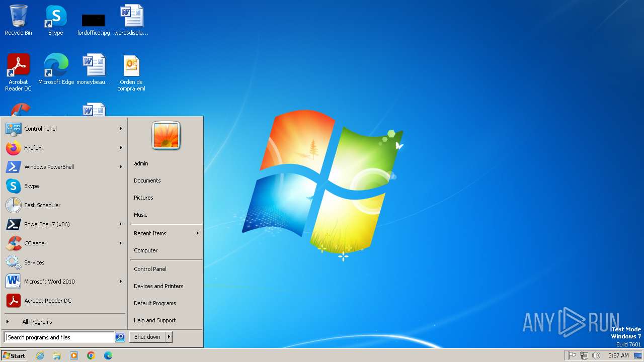Open Services from the Start menu

click(64, 262)
